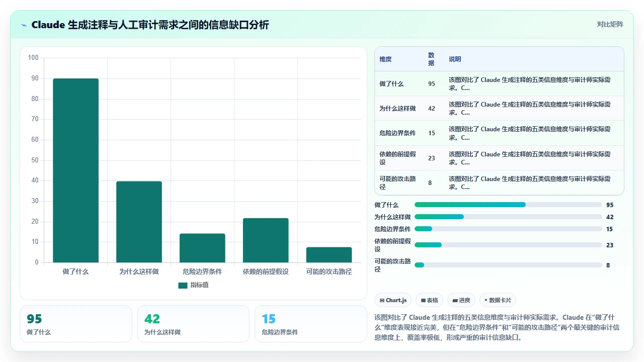Click the 为什么这样做 label on the chart x-axis

(139, 271)
